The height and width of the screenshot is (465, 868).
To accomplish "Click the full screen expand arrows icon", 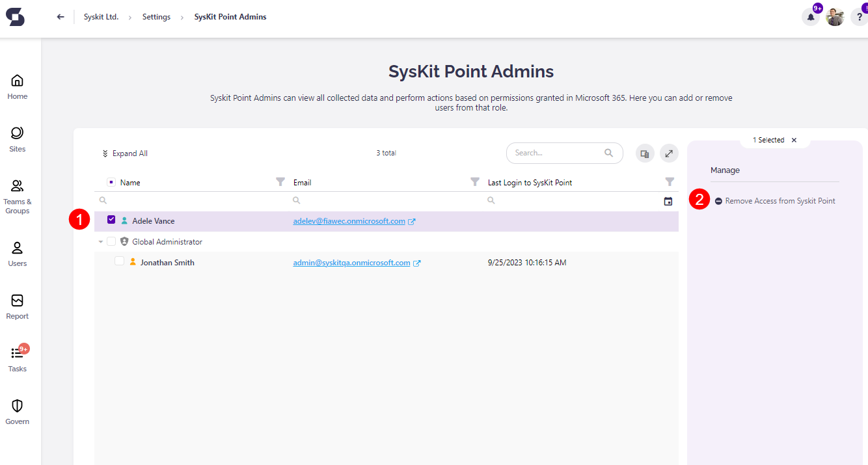I will tap(669, 153).
